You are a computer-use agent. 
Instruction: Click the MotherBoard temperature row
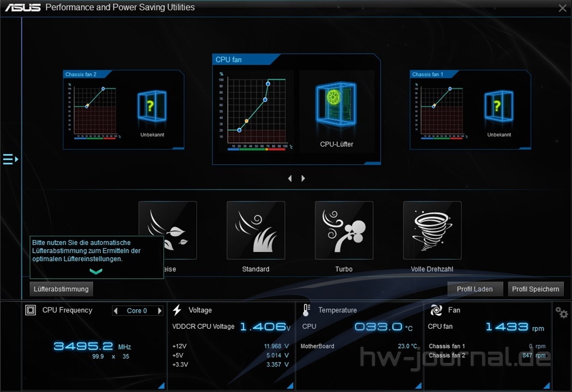358,346
